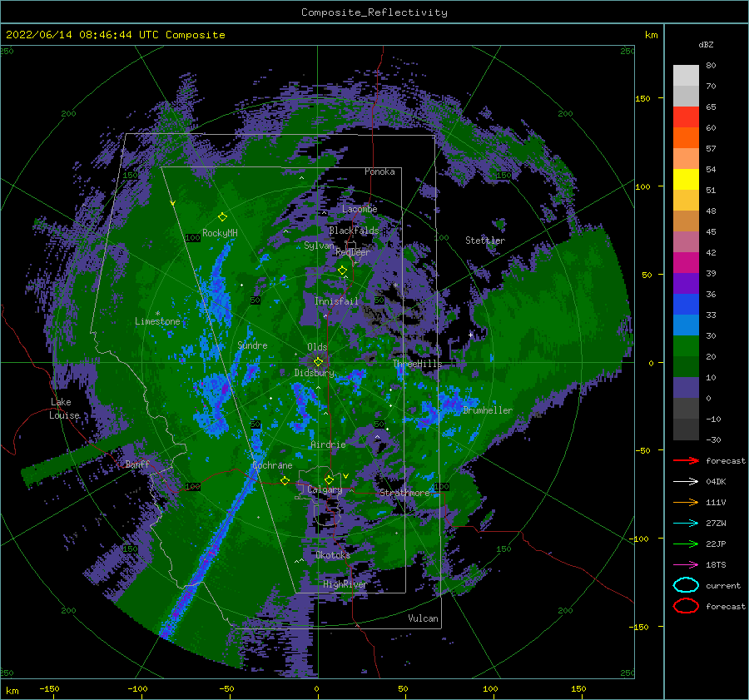Click the Limestone label
The image size is (749, 700).
coord(157,321)
